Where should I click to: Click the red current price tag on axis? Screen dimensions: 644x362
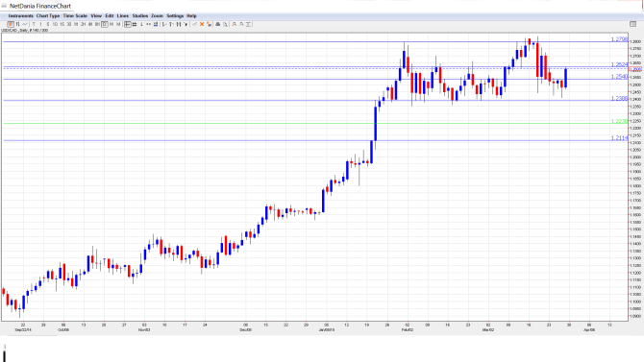point(635,69)
